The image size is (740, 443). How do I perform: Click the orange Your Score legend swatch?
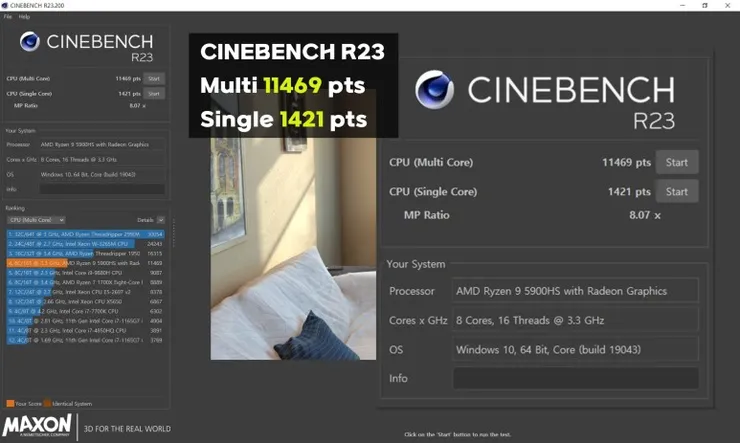(x=10, y=403)
